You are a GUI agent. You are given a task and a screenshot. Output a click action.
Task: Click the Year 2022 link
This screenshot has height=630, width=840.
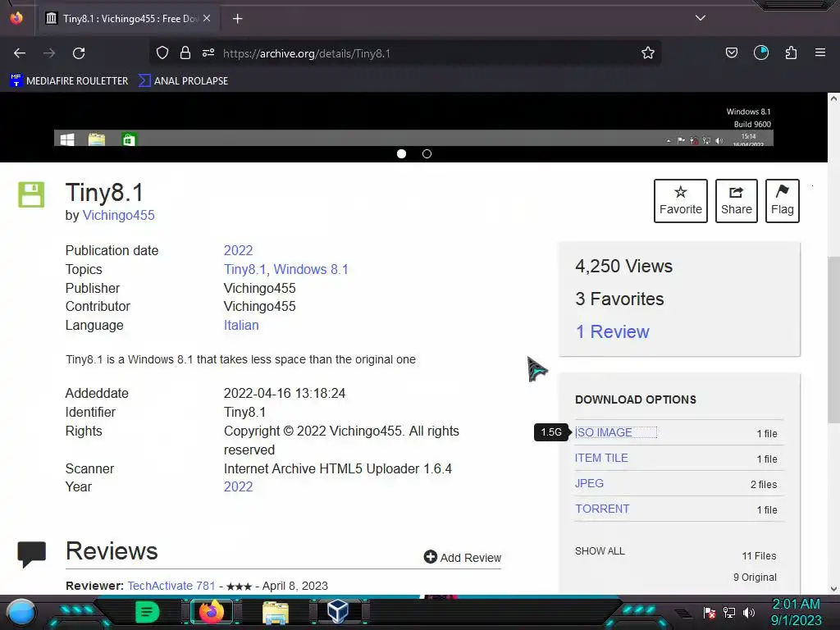(x=238, y=487)
